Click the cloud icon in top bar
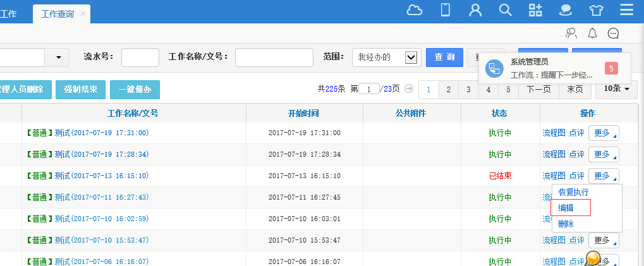The width and height of the screenshot is (644, 266). pos(414,10)
